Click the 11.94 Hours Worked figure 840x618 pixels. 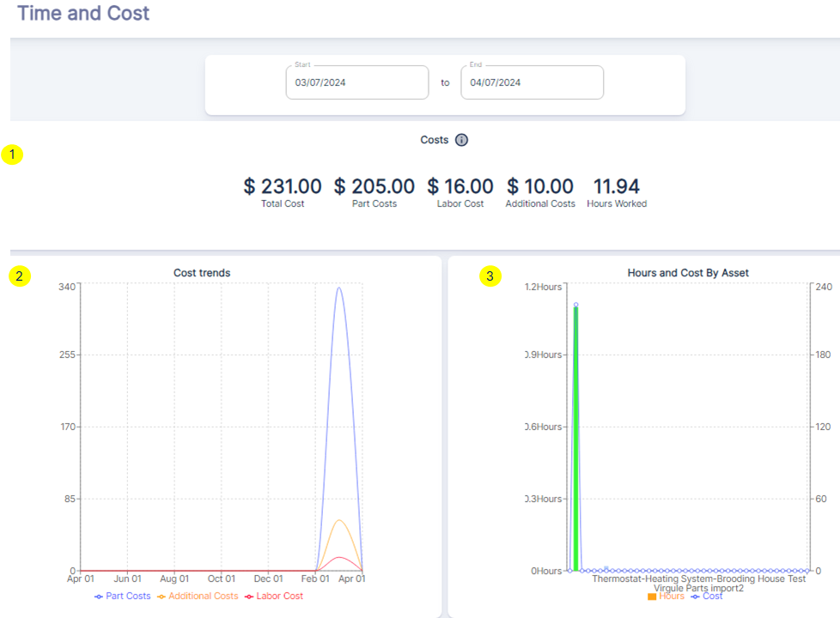(617, 186)
